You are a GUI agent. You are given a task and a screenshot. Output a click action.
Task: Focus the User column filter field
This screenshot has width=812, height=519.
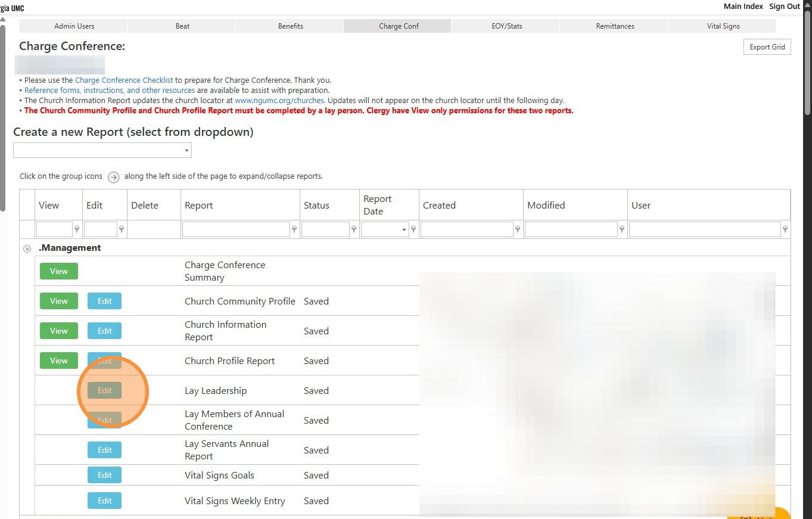(x=705, y=229)
